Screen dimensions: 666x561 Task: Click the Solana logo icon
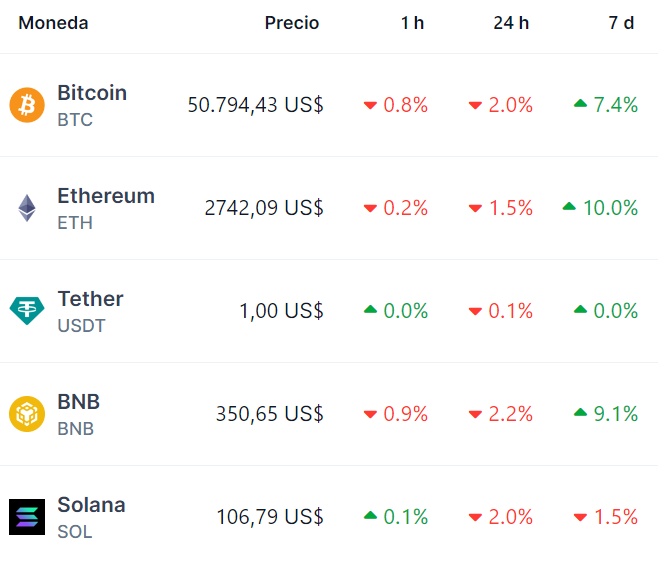pos(27,517)
